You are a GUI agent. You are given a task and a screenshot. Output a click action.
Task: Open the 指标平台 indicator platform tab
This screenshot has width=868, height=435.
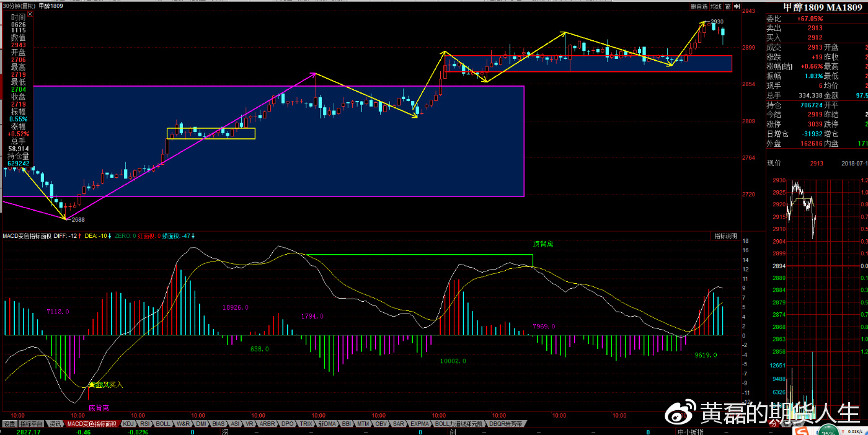coord(32,424)
